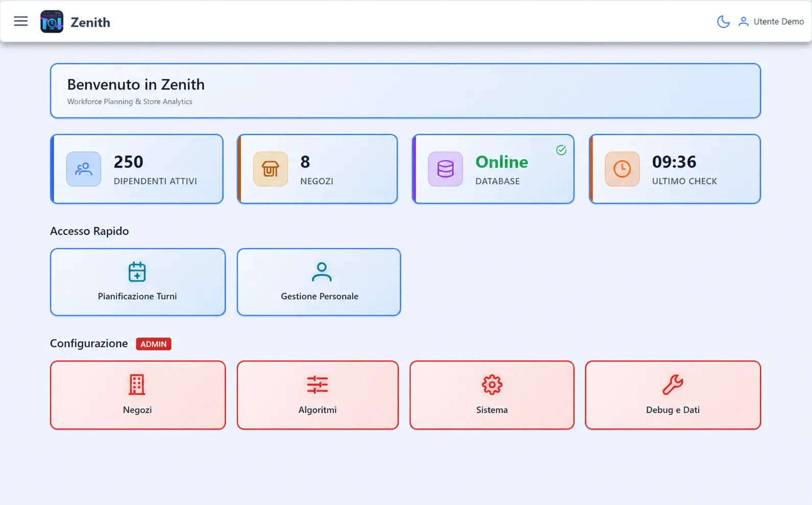Open the Debug e Dati label

tap(673, 410)
